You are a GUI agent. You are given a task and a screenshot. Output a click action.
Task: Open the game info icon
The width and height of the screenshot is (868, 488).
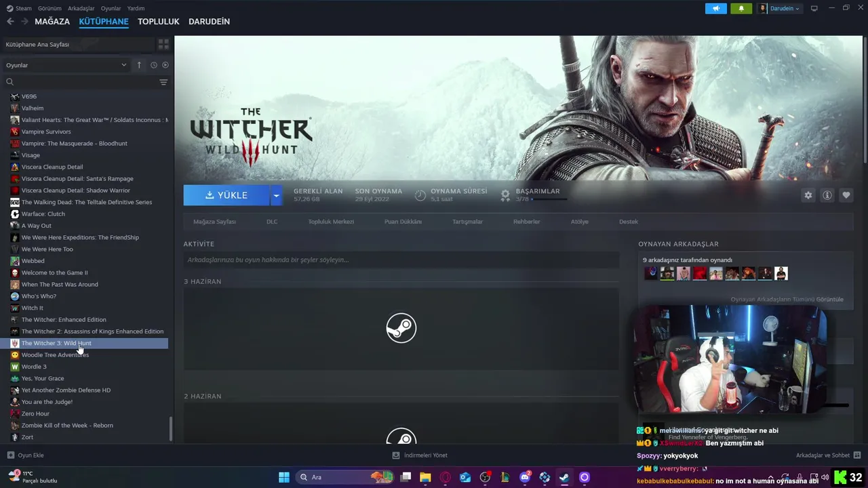pos(827,195)
